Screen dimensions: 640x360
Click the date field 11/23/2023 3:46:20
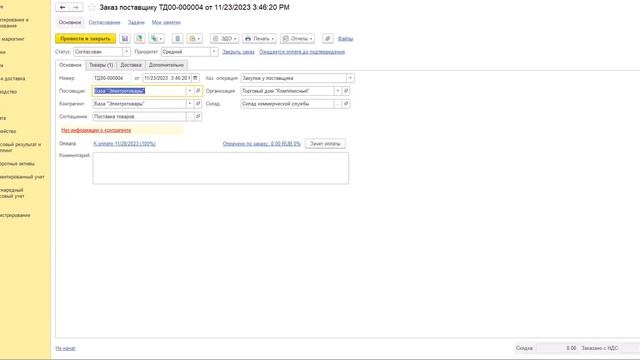(x=167, y=78)
